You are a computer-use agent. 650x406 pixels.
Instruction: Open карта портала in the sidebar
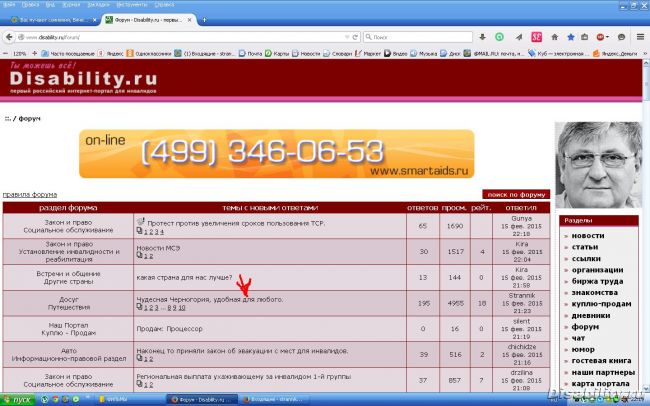pyautogui.click(x=600, y=384)
